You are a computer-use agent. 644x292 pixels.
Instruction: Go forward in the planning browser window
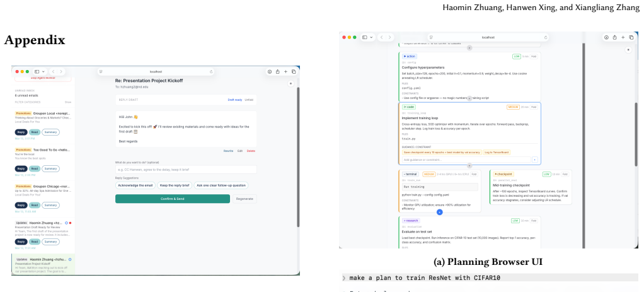[x=389, y=37]
